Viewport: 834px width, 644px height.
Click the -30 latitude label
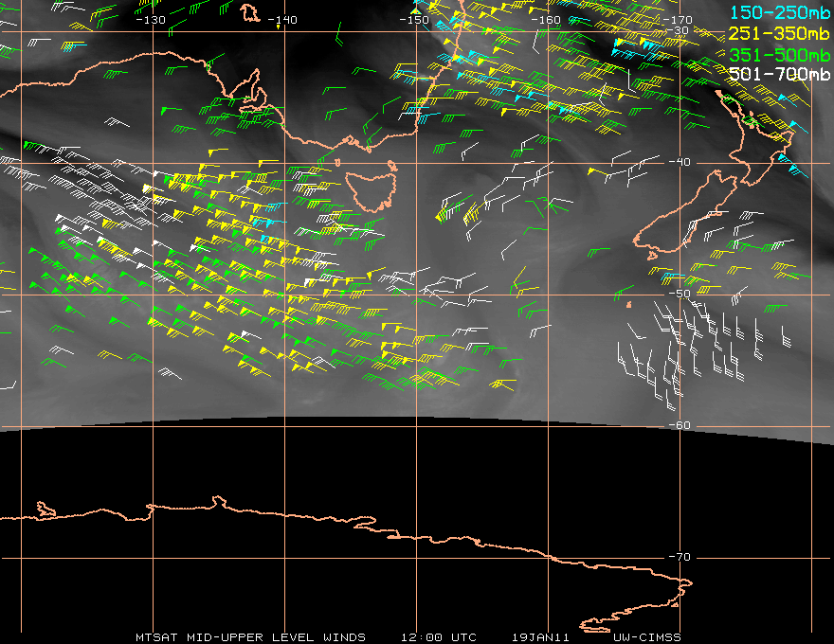[678, 31]
